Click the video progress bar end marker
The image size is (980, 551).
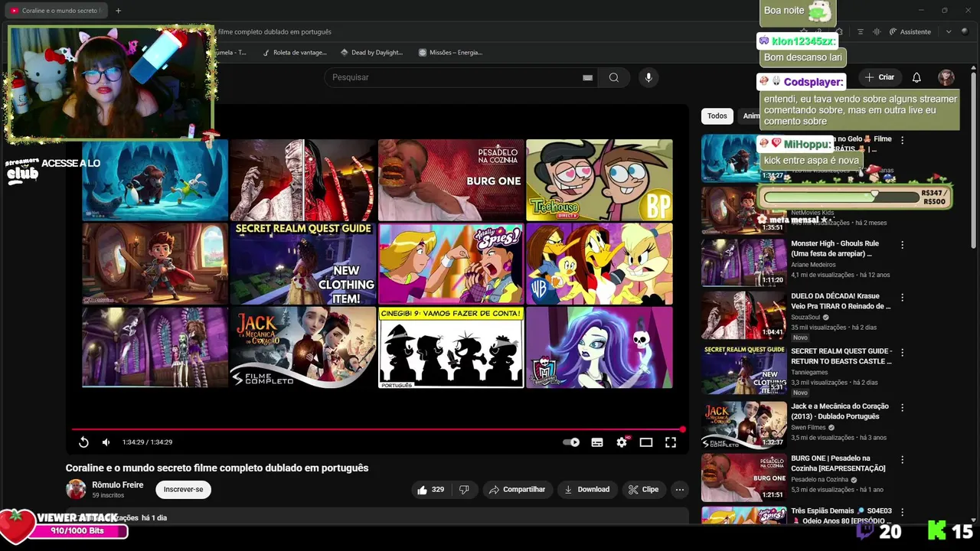coord(682,429)
